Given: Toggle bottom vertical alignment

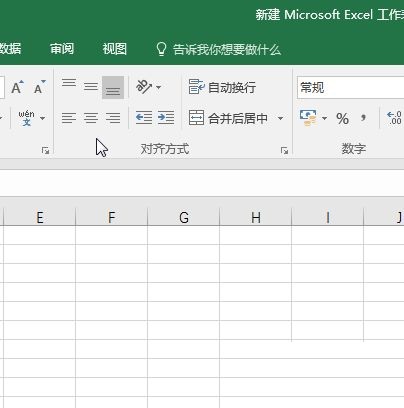Looking at the screenshot, I should [x=113, y=88].
